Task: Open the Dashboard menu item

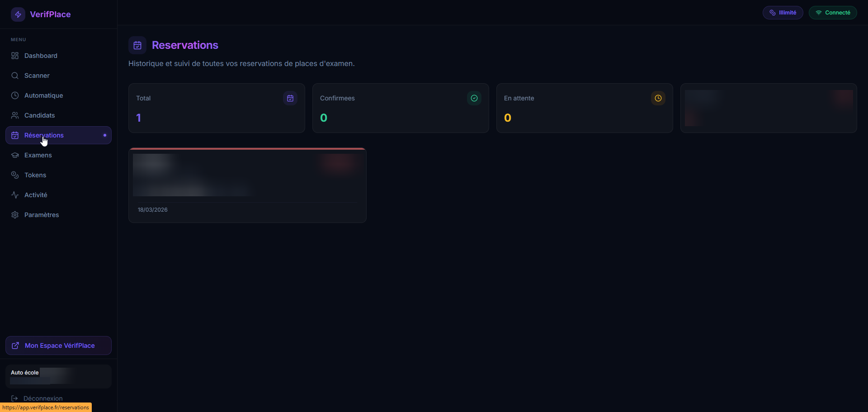Action: [41, 56]
